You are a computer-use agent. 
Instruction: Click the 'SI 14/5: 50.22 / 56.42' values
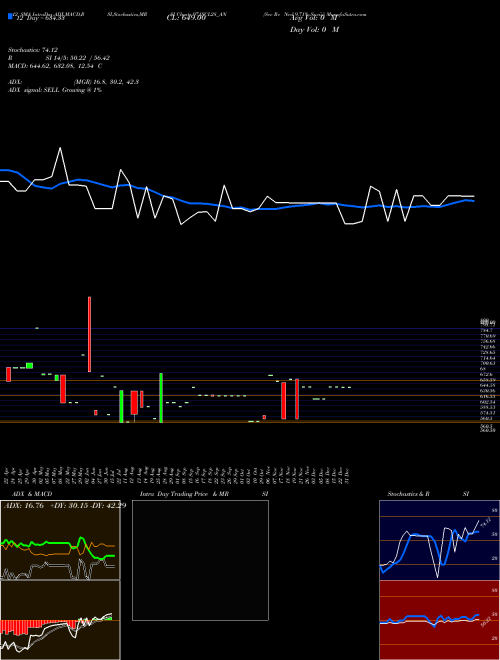(x=78, y=58)
